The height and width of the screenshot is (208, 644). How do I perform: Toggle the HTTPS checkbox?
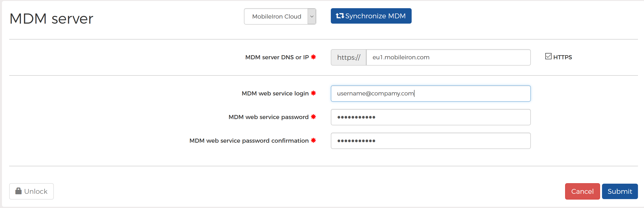548,56
